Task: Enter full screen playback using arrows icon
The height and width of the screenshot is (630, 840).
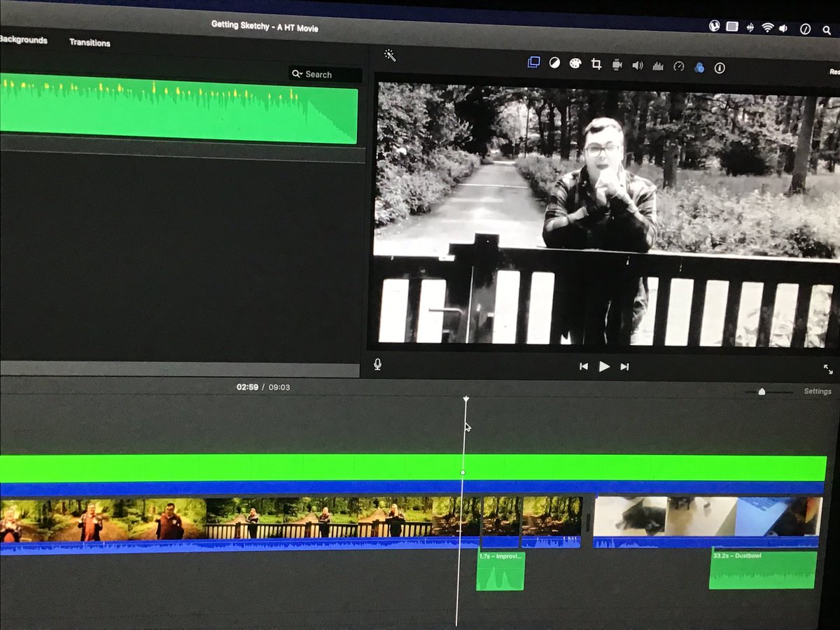Action: [828, 369]
